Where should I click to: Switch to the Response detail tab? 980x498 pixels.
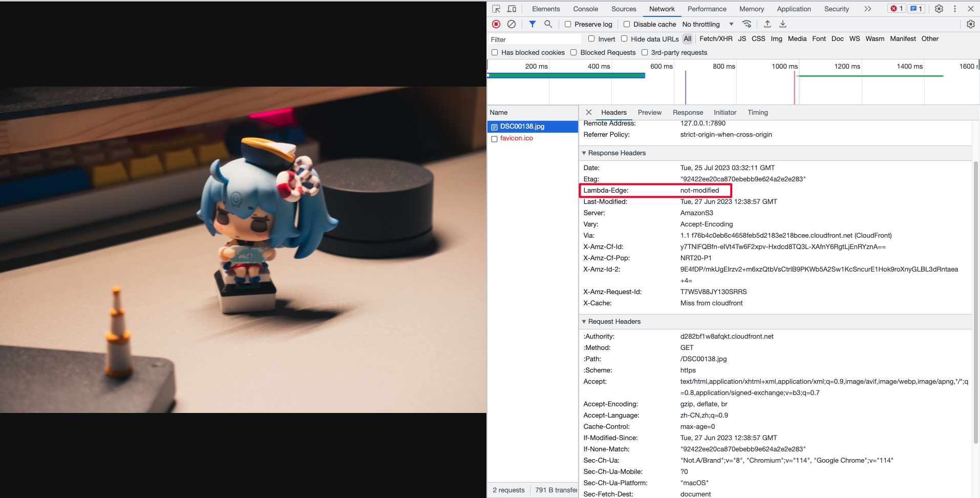688,112
